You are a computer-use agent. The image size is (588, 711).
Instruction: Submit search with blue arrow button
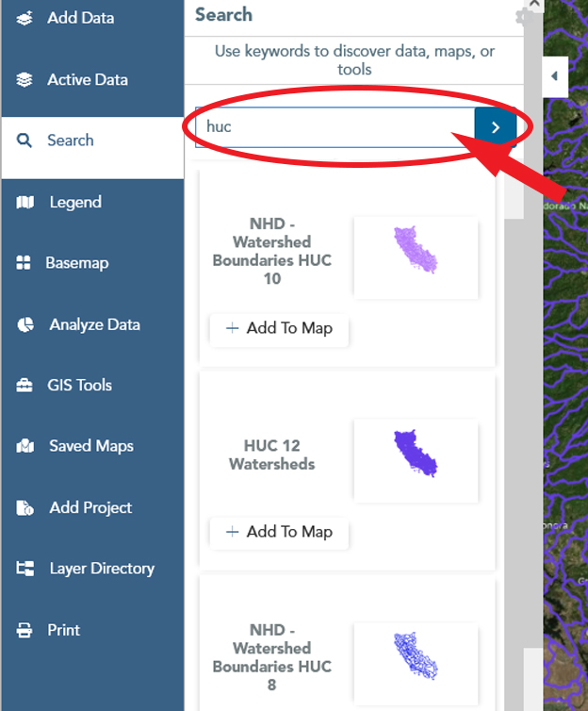(x=495, y=127)
